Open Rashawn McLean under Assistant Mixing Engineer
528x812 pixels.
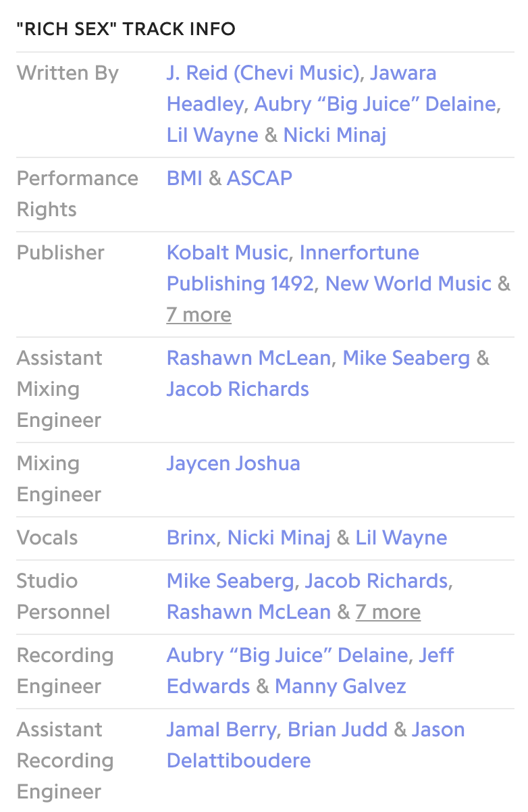[249, 358]
